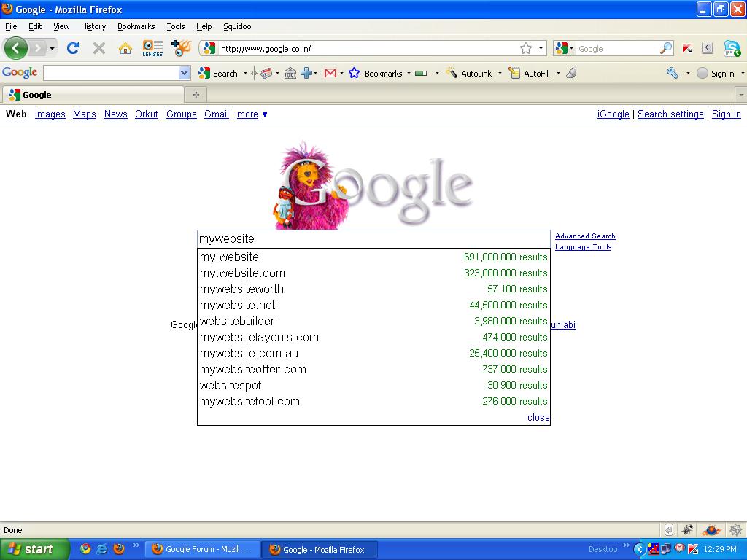Close the suggestions list via 'close'
The image size is (747, 560).
(x=538, y=418)
